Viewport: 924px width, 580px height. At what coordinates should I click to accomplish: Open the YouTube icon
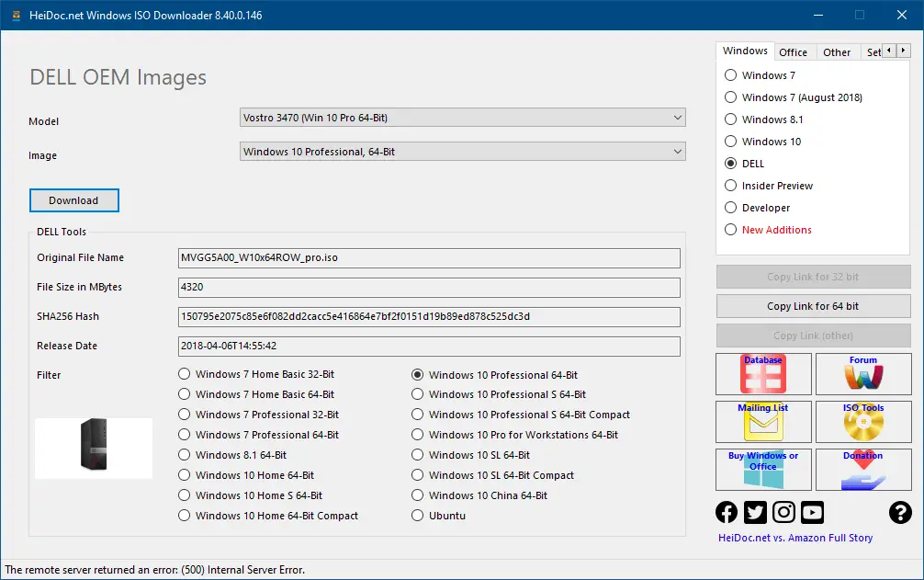813,512
